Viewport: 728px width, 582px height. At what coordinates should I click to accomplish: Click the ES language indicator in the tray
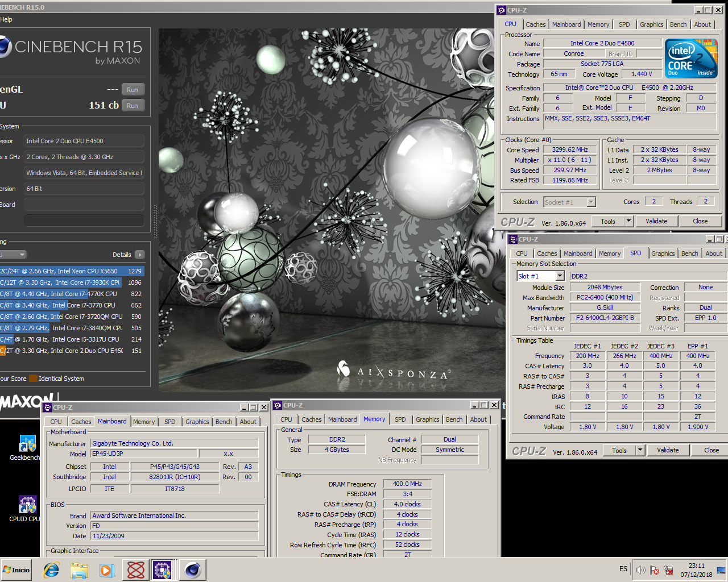[x=623, y=569]
